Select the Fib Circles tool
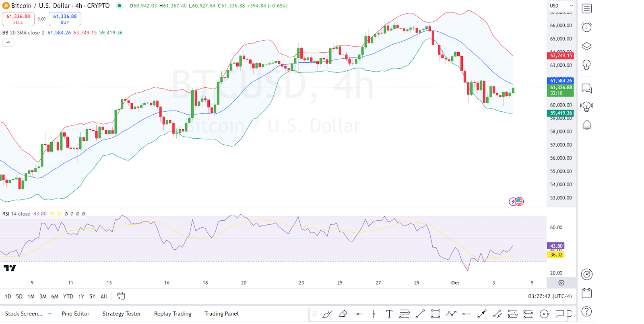This screenshot has height=324, width=644. pos(544,314)
